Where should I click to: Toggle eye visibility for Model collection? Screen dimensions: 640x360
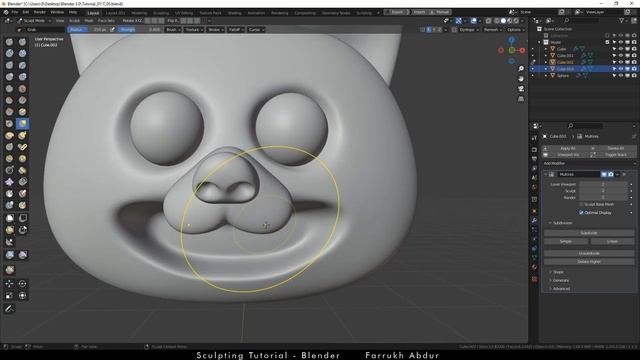tap(621, 42)
